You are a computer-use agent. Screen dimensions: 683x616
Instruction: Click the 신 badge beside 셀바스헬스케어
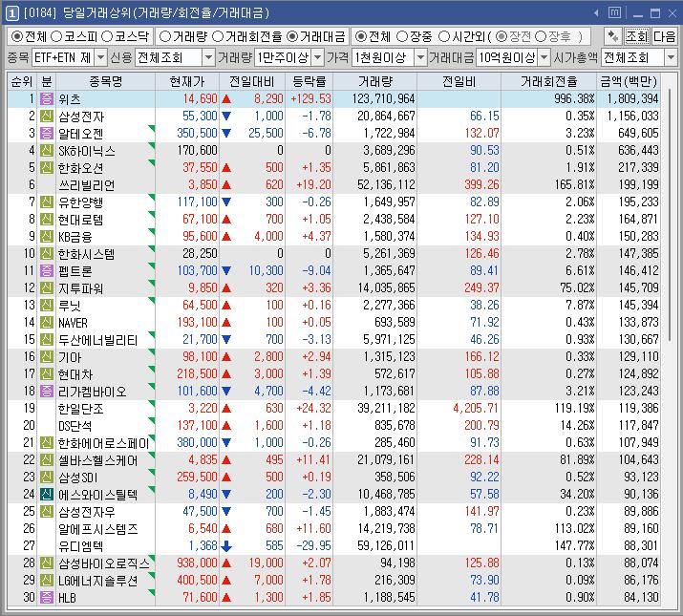[46, 460]
